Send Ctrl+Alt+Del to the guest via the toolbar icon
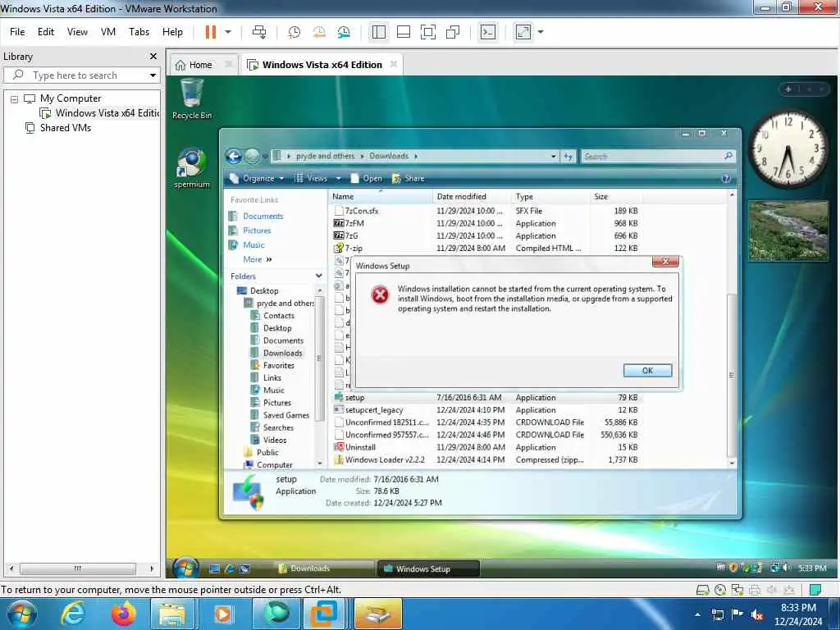Image resolution: width=840 pixels, height=630 pixels. [259, 32]
